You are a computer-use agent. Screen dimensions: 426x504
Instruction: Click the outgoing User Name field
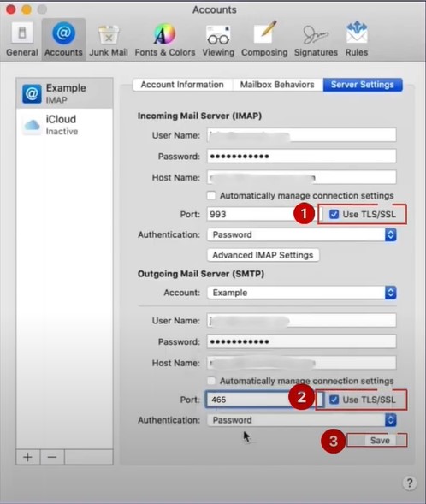[302, 321]
